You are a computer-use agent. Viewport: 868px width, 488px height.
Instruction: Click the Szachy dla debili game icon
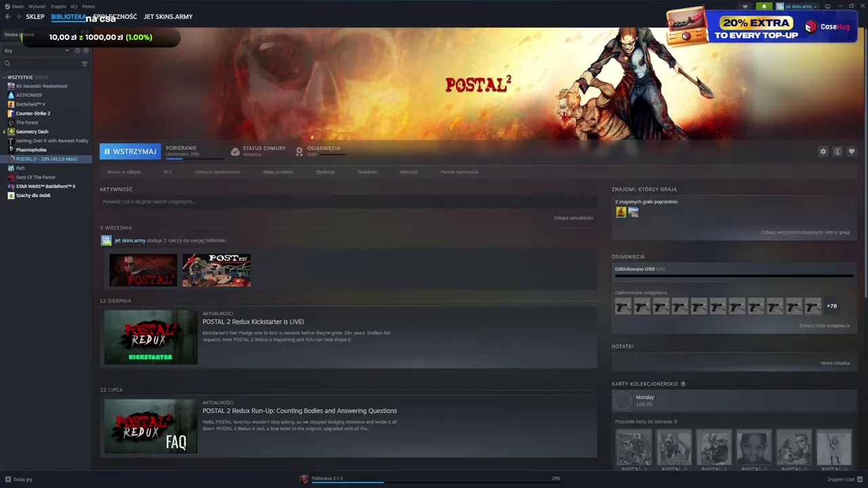[x=11, y=195]
